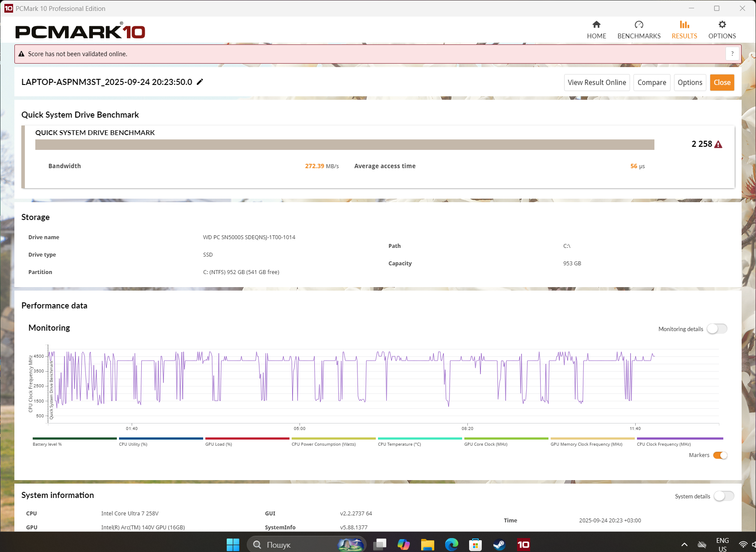Click the Drive type value SSD
The height and width of the screenshot is (552, 756).
(x=208, y=255)
